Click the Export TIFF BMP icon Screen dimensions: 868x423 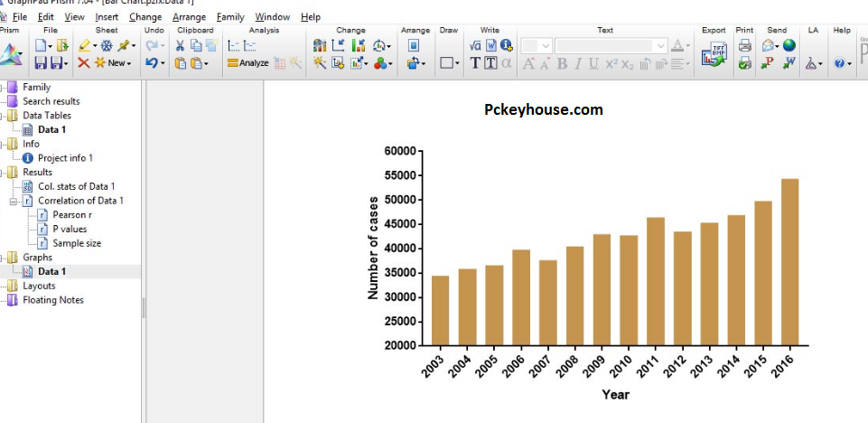[714, 55]
